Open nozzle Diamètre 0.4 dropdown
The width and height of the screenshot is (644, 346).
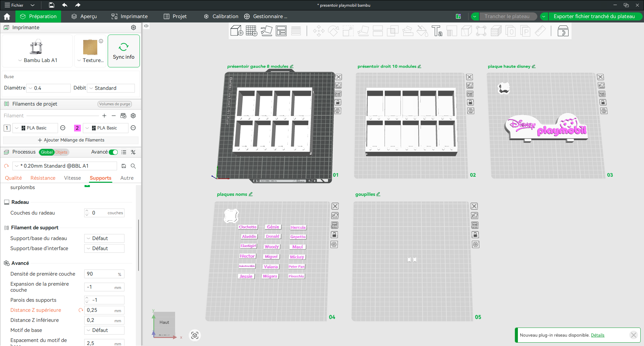[x=49, y=88]
